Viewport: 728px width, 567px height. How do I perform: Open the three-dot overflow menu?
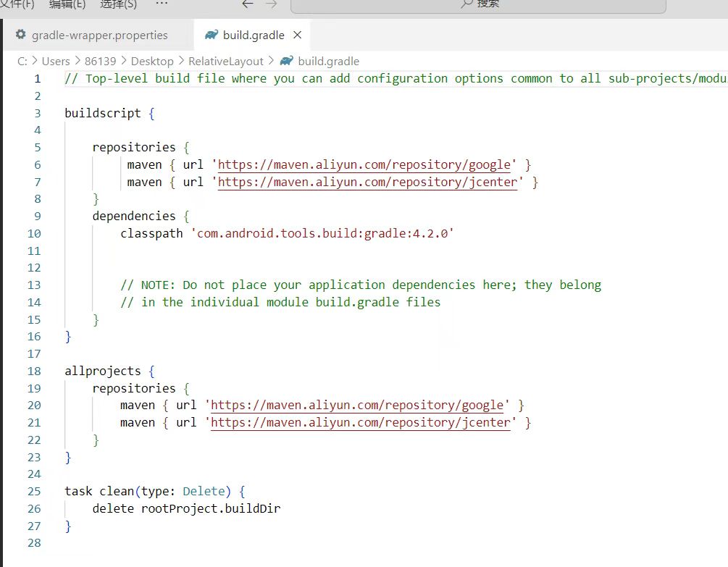pos(162,4)
